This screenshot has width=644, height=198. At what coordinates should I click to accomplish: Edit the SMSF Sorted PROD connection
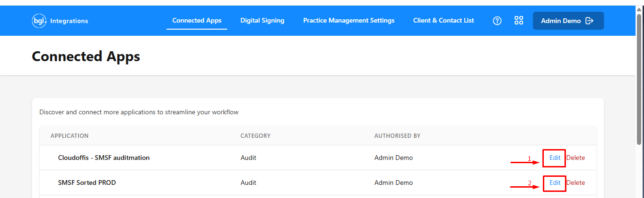click(x=555, y=183)
